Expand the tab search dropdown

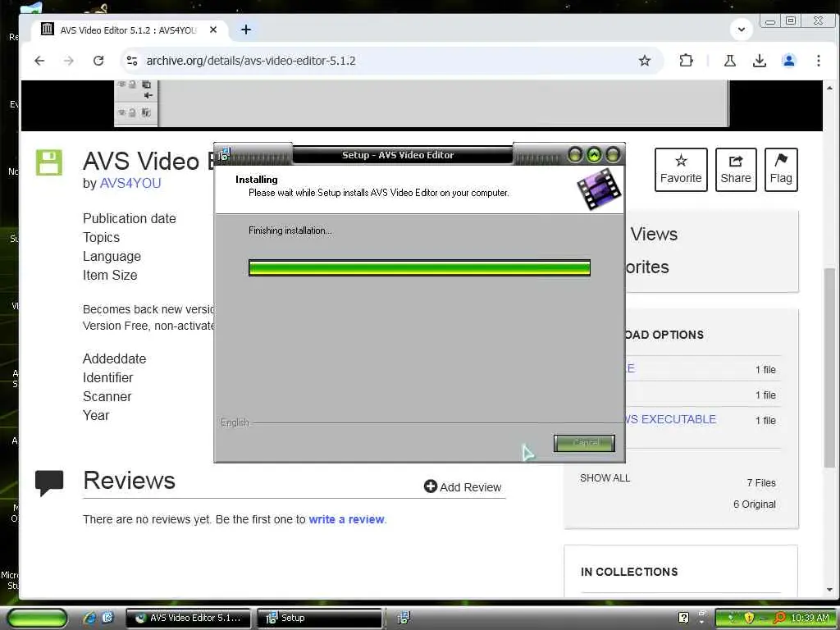(x=742, y=29)
